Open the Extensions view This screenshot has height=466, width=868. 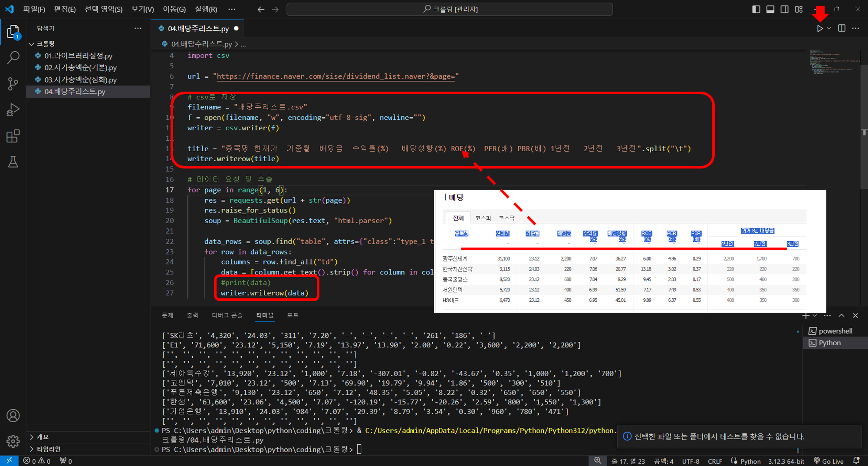pyautogui.click(x=13, y=136)
